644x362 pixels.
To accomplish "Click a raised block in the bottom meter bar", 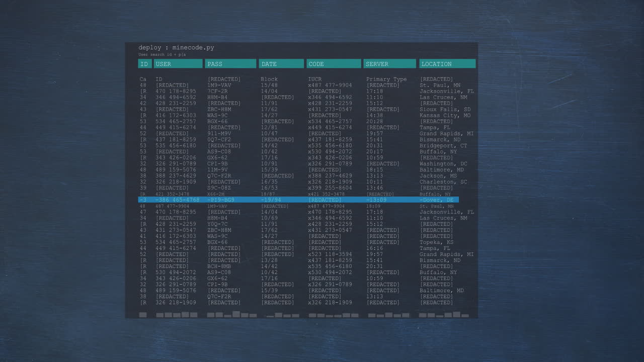I will coord(236,314).
